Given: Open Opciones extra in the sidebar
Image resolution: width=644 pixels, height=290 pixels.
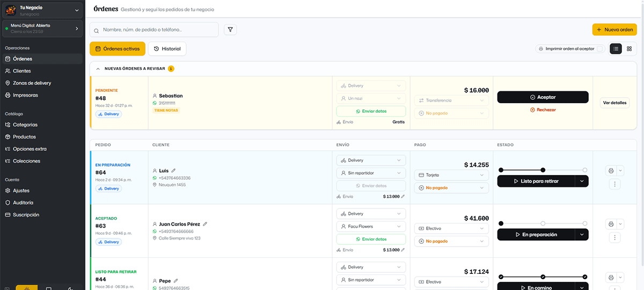Looking at the screenshot, I should [x=42, y=149].
